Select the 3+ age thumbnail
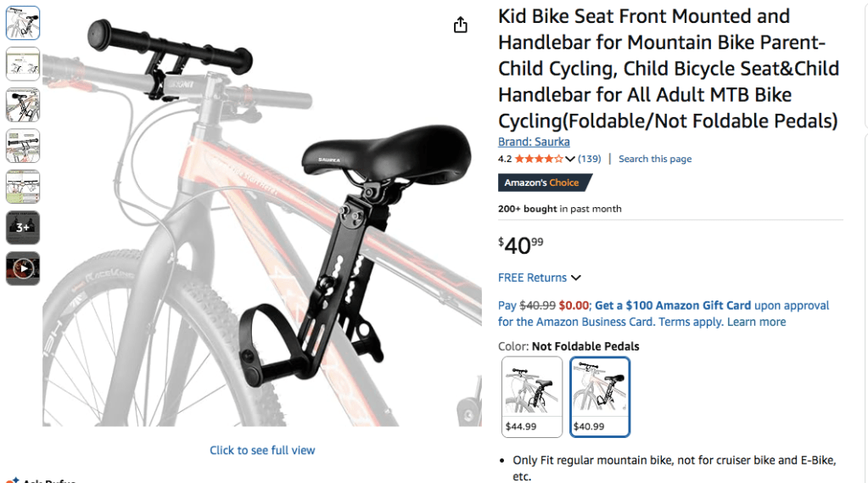This screenshot has height=483, width=868. pos(23,227)
